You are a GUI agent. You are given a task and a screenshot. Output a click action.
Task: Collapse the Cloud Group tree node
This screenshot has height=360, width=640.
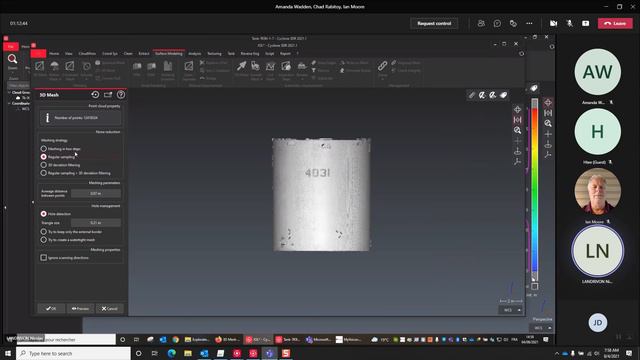[9, 93]
